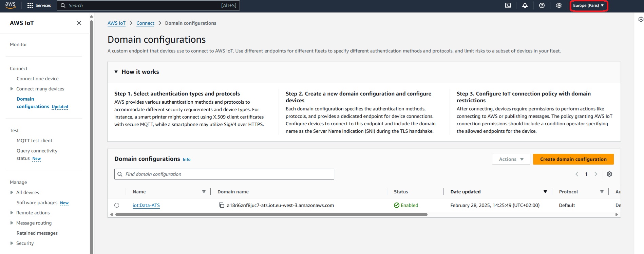Open the Europe (Paris) region dropdown
644x254 pixels.
pos(588,5)
